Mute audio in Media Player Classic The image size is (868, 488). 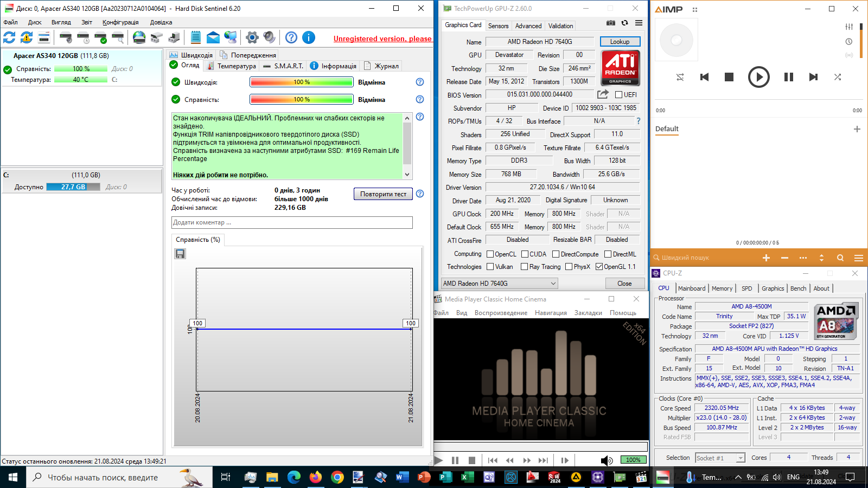(607, 460)
